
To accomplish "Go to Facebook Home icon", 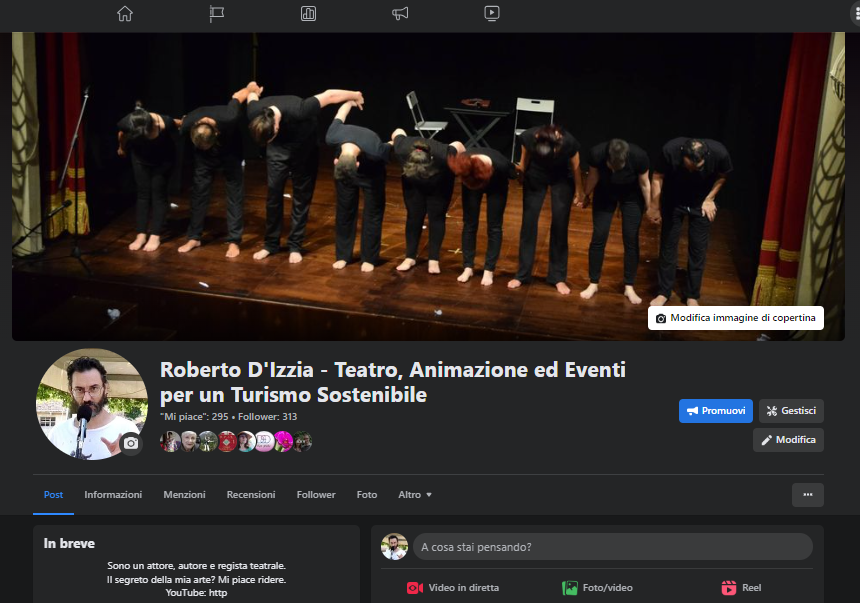I will (125, 13).
